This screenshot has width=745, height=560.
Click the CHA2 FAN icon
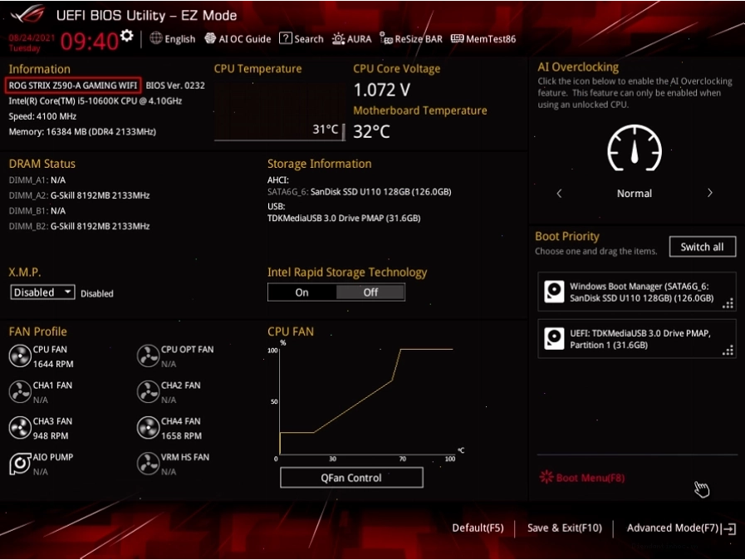[148, 392]
